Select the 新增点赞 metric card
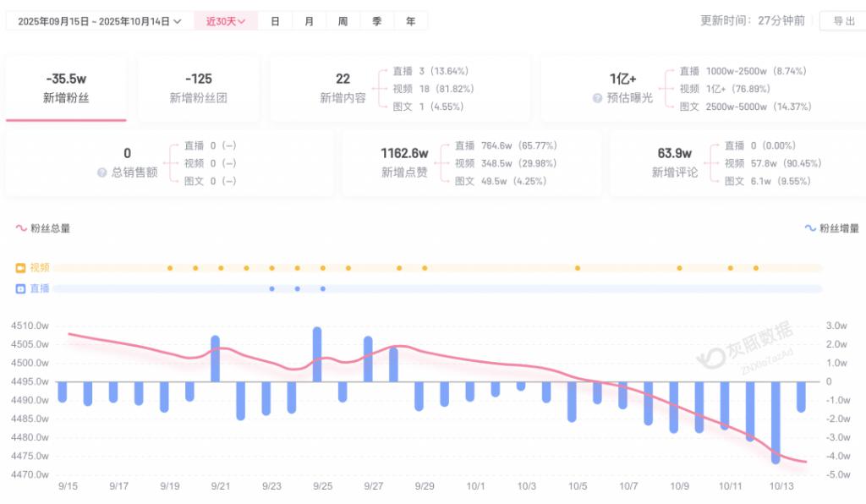The height and width of the screenshot is (504, 866). click(x=404, y=162)
